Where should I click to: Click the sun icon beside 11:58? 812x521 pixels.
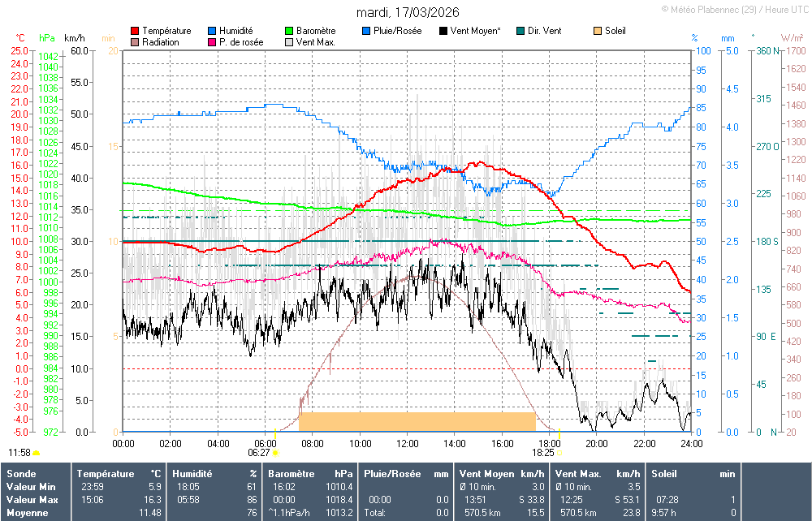37,453
